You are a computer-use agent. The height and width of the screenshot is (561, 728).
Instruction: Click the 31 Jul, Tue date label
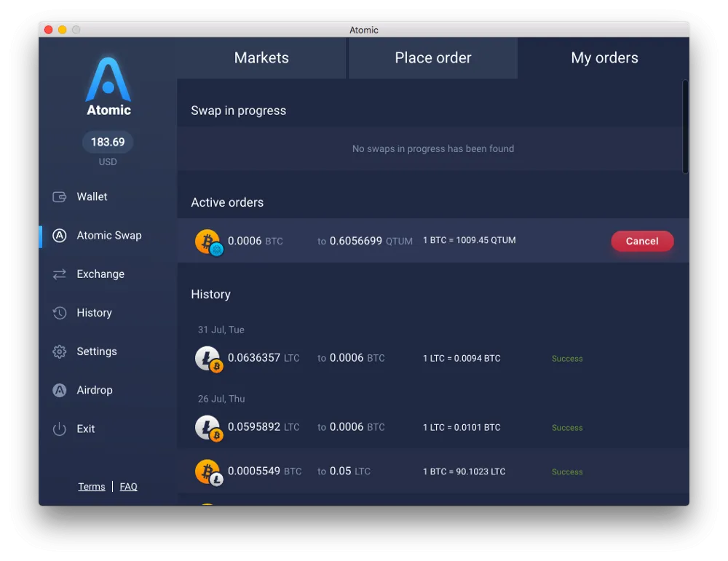[221, 330]
